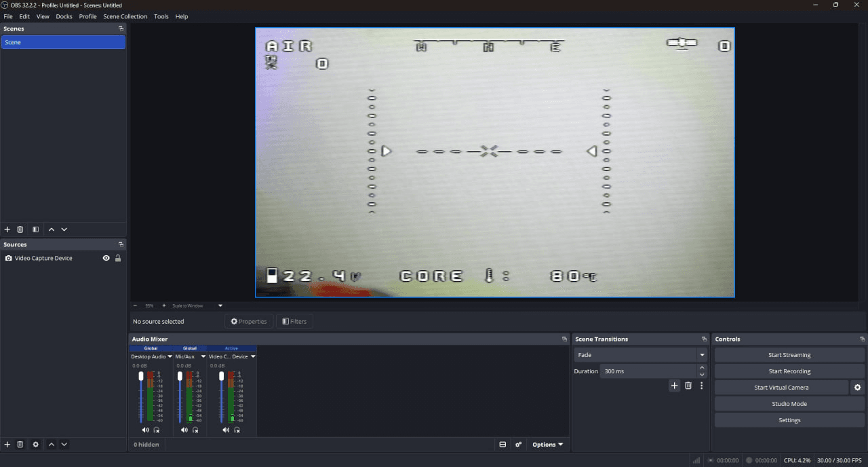Toggle Video Capture Device monitoring headphone

tap(237, 430)
